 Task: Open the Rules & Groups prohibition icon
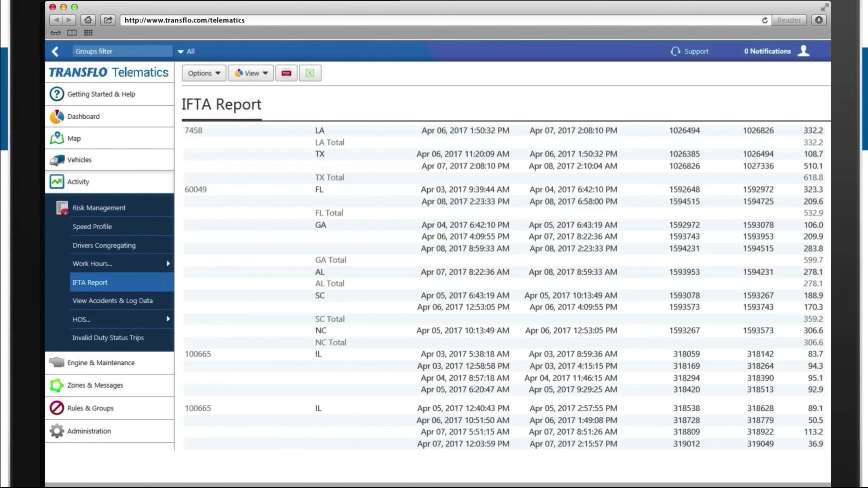coord(57,408)
